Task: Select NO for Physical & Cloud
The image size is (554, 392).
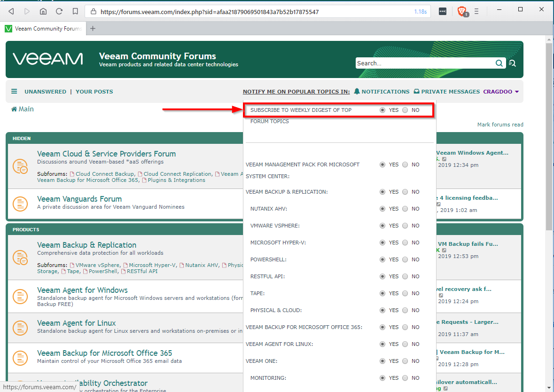Action: (405, 310)
